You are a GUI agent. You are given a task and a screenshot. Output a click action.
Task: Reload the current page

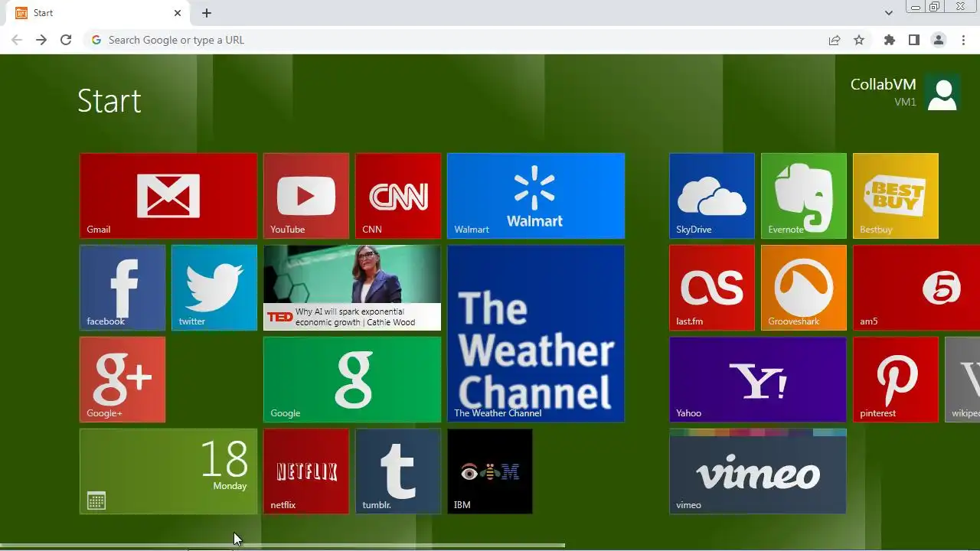click(x=66, y=40)
